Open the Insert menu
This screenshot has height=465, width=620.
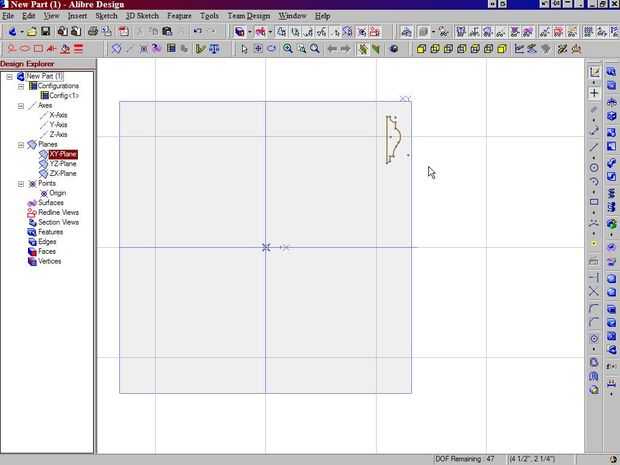[77, 16]
